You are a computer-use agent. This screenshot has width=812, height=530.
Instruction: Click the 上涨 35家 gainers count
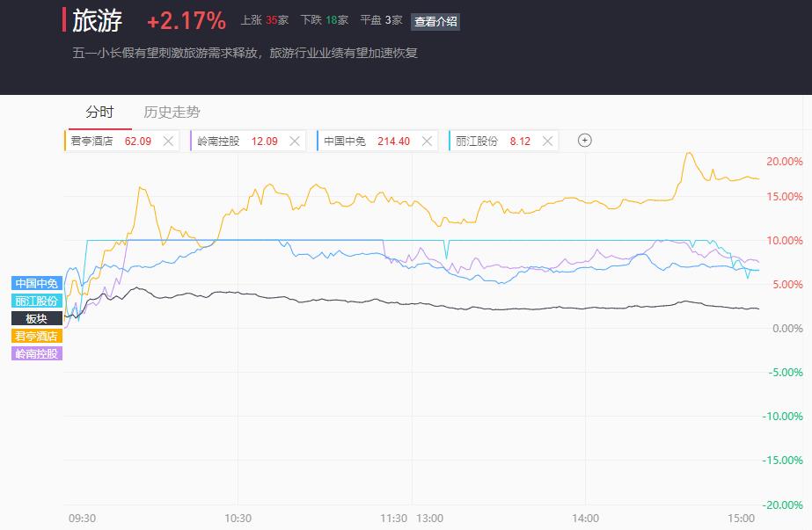(x=264, y=20)
